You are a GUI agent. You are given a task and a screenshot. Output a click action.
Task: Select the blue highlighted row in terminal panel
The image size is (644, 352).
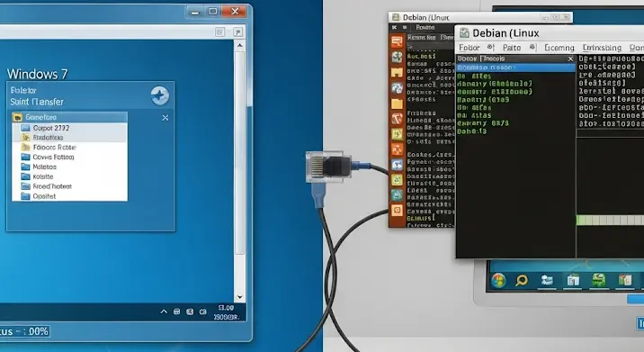(516, 68)
